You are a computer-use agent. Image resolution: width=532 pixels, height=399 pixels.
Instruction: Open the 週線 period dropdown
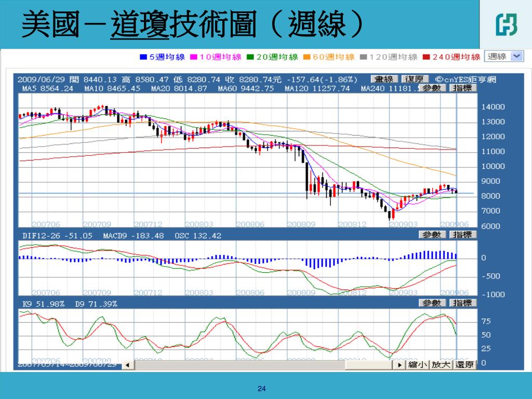(x=504, y=56)
